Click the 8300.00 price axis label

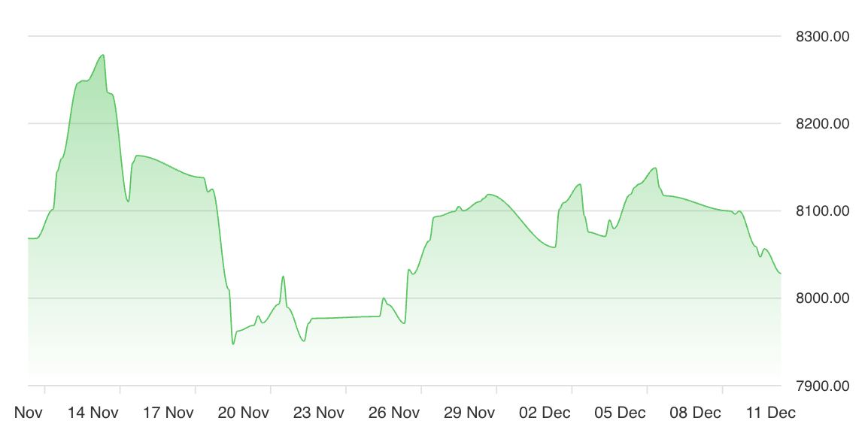(x=822, y=36)
